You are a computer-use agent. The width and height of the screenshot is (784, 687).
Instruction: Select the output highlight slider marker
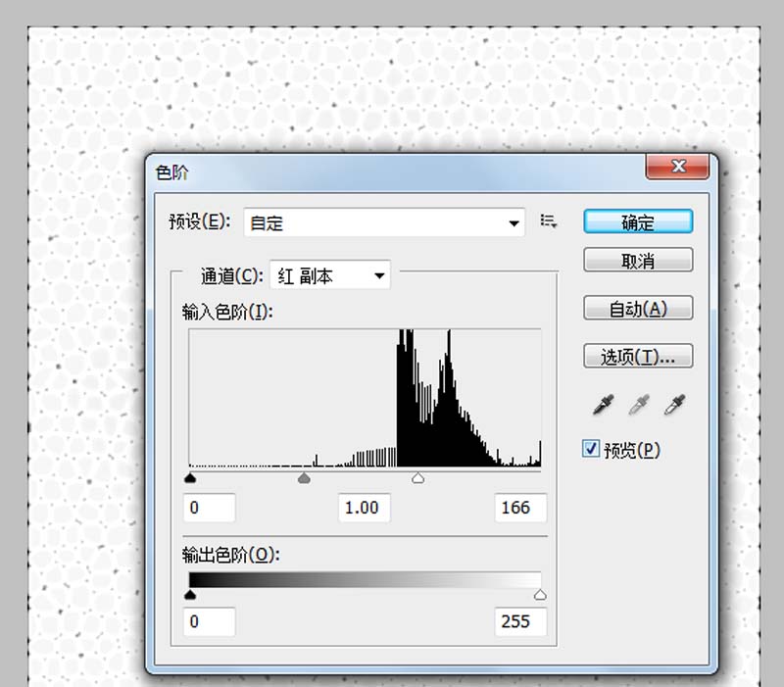coord(540,593)
